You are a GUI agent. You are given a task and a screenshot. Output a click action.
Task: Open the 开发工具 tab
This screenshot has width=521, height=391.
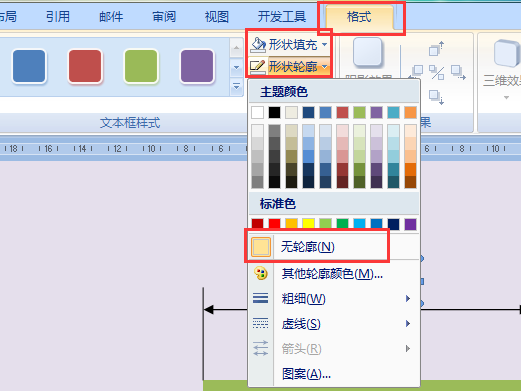(x=282, y=16)
